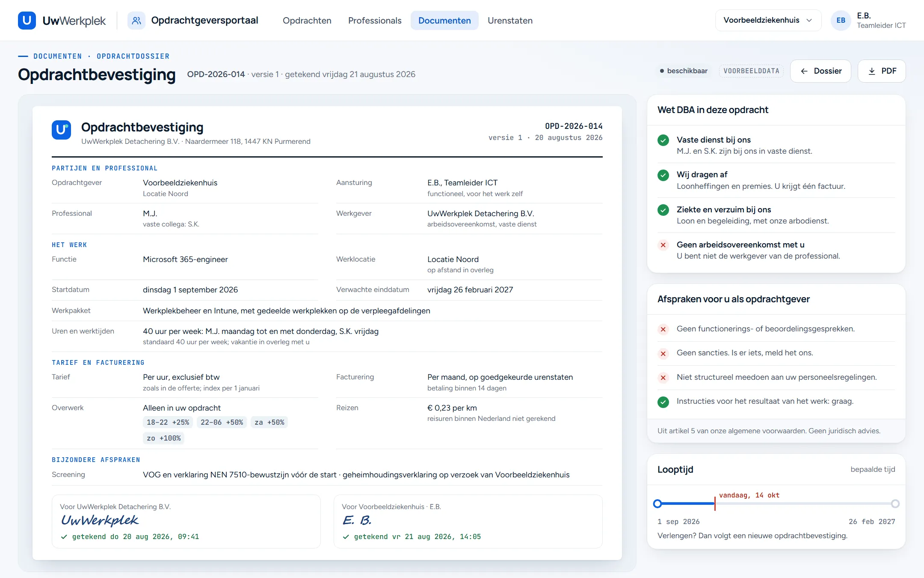The image size is (924, 578).
Task: Click red cross beside 'Geen functionerings- of beoordelingsgesprekken'
Action: pos(663,329)
